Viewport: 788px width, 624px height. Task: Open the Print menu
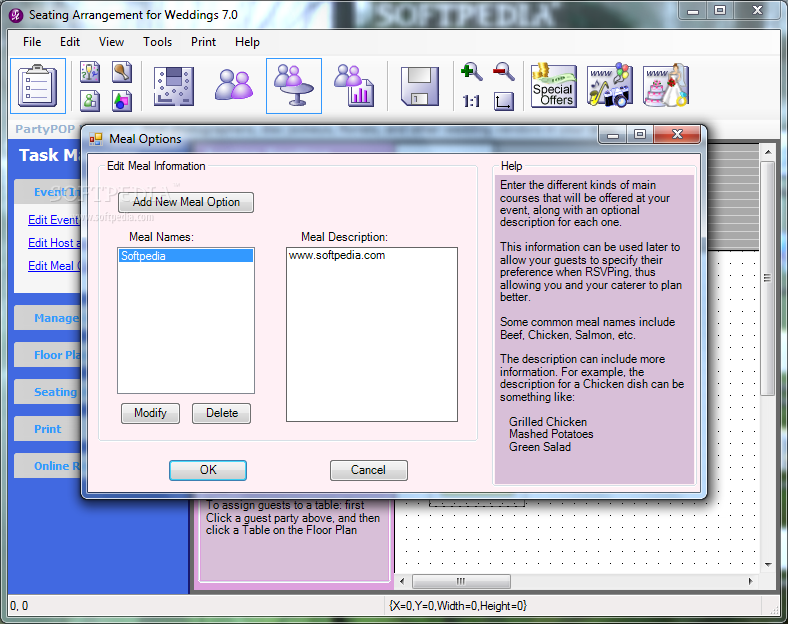coord(203,42)
